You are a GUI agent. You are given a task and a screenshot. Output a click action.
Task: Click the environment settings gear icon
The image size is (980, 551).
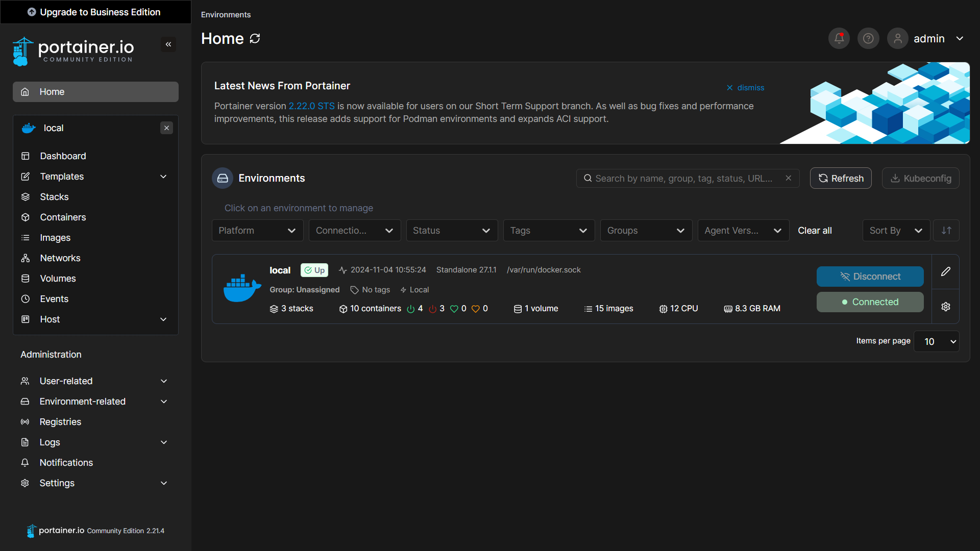(946, 307)
